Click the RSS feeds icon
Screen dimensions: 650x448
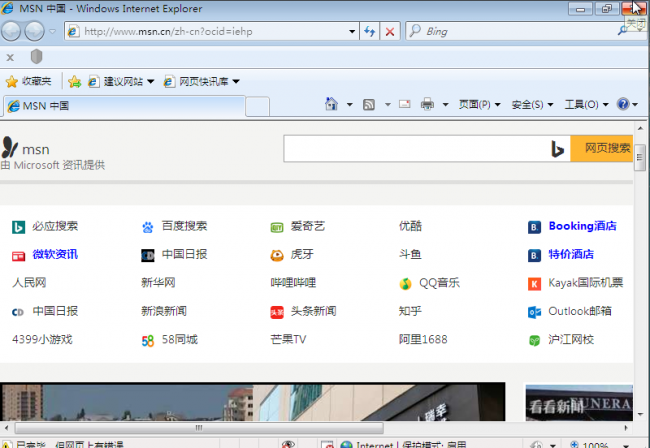pyautogui.click(x=369, y=104)
